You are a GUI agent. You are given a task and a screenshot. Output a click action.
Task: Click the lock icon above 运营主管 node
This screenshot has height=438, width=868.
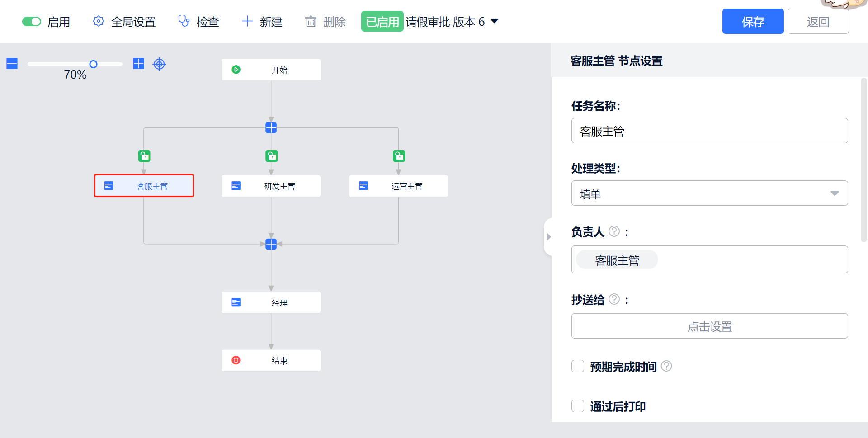(399, 156)
